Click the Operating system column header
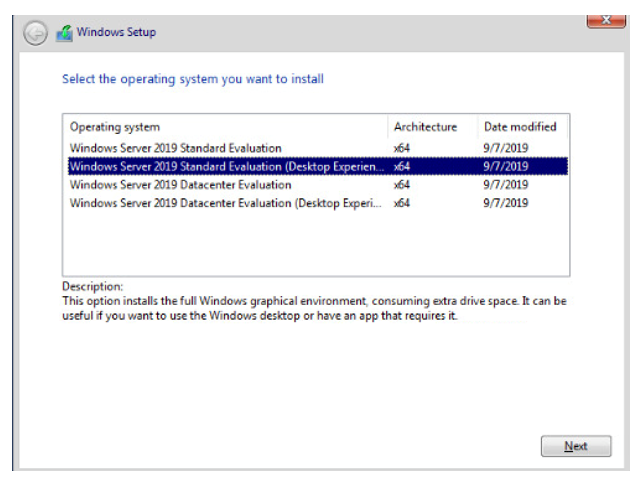The image size is (644, 484). [225, 127]
